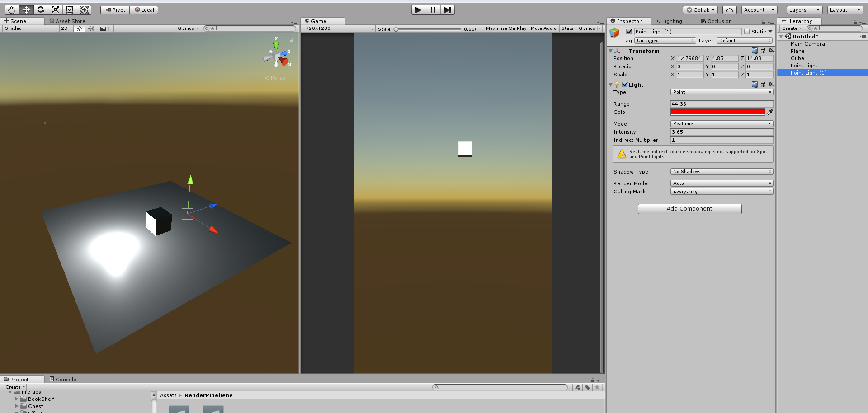The width and height of the screenshot is (868, 413).
Task: Select the Scale tool in the toolbar
Action: pyautogui.click(x=55, y=10)
